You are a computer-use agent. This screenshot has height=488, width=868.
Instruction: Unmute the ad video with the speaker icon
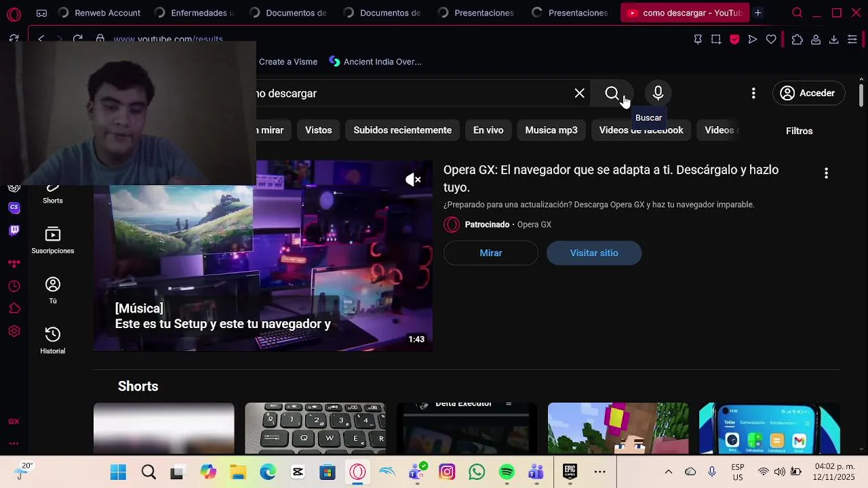tap(413, 180)
